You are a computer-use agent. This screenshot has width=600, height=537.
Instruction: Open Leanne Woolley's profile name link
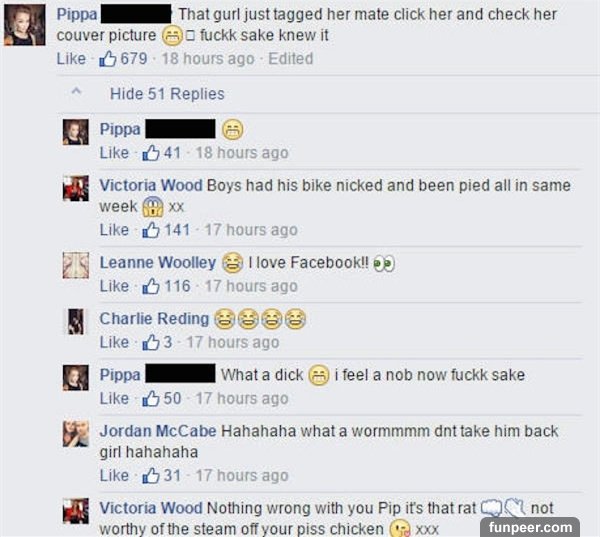[158, 263]
